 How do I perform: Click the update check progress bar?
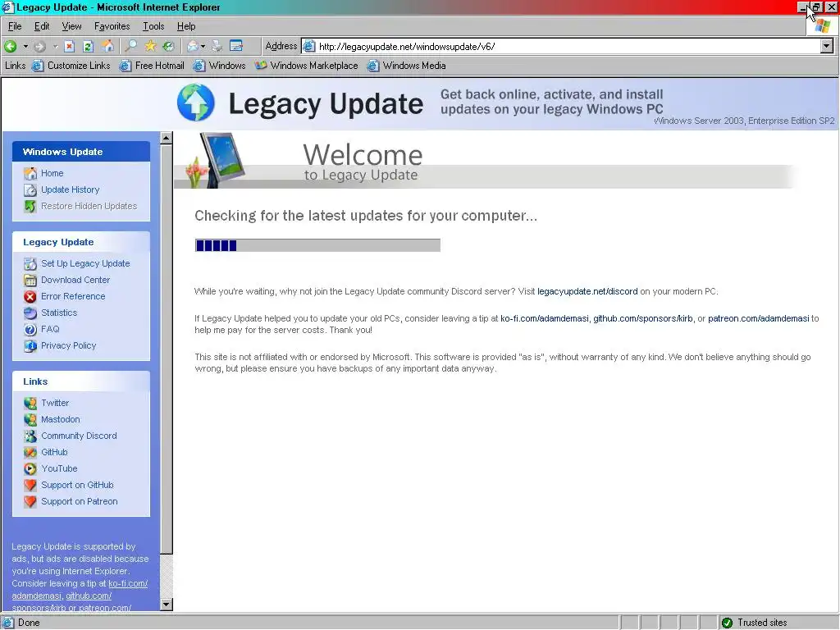(x=317, y=245)
